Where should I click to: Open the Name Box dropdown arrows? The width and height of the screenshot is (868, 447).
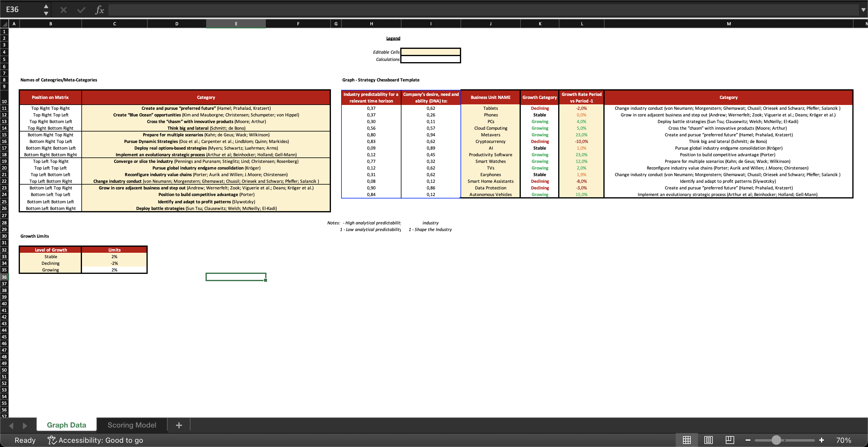tap(46, 10)
